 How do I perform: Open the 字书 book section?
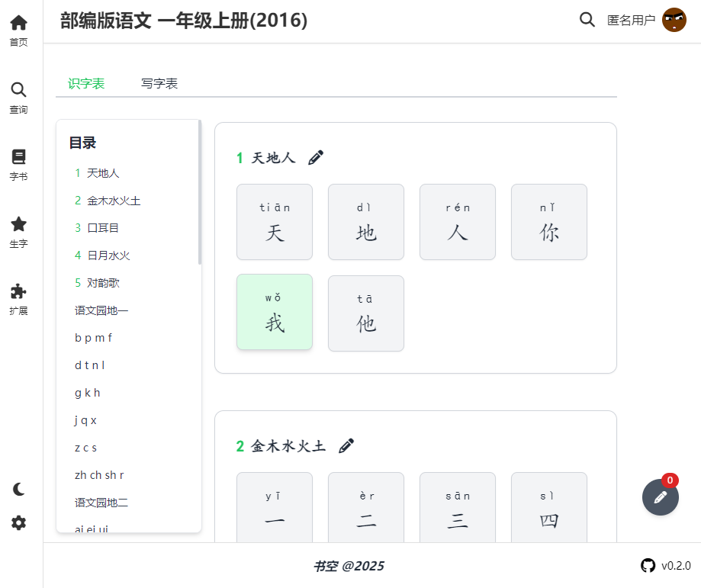[18, 165]
